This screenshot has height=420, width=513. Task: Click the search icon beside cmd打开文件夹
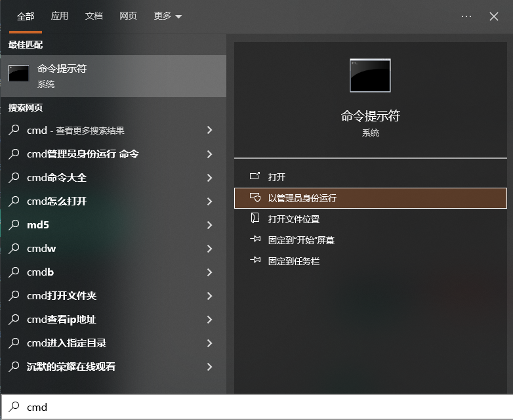(x=14, y=295)
